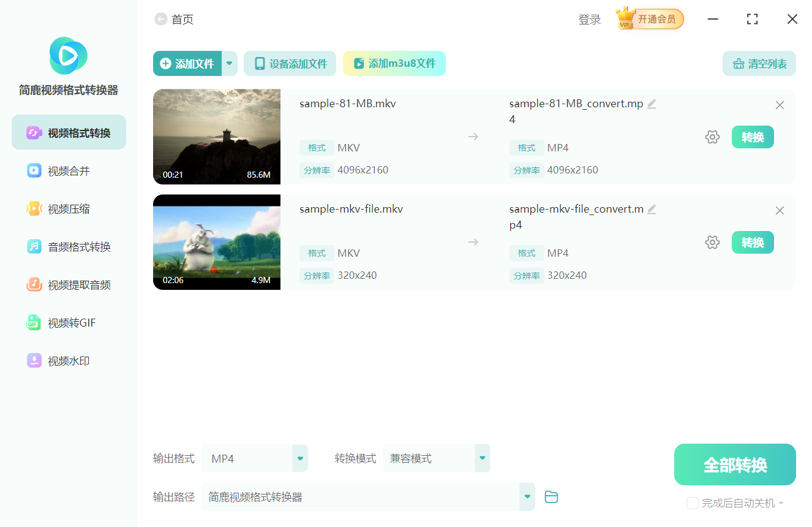Screen dimensions: 812x527
Task: Enable 完成后自动关机 (shutdown after completion)
Action: pyautogui.click(x=693, y=502)
